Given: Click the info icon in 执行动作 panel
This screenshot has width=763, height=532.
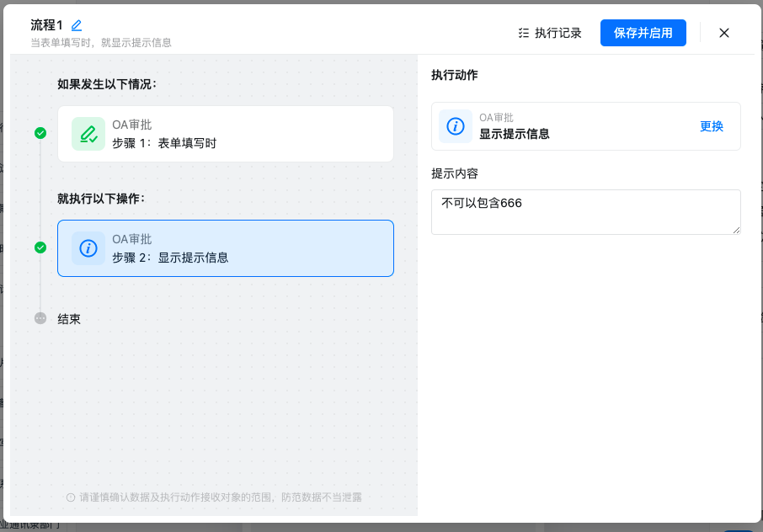Looking at the screenshot, I should (456, 126).
